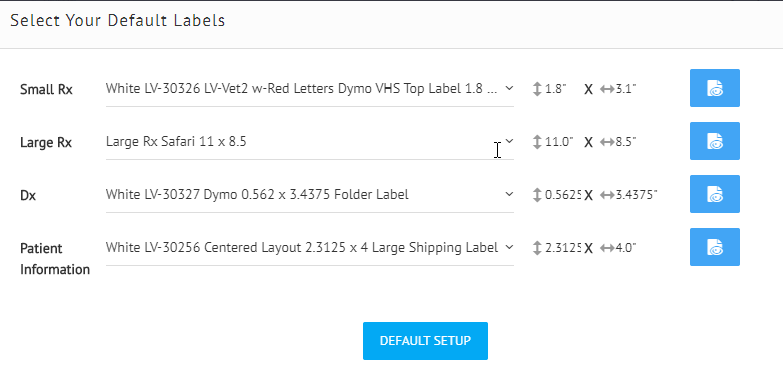Viewport: 783px width, 373px height.
Task: Click the Large Rx height arrow icon
Action: [537, 142]
